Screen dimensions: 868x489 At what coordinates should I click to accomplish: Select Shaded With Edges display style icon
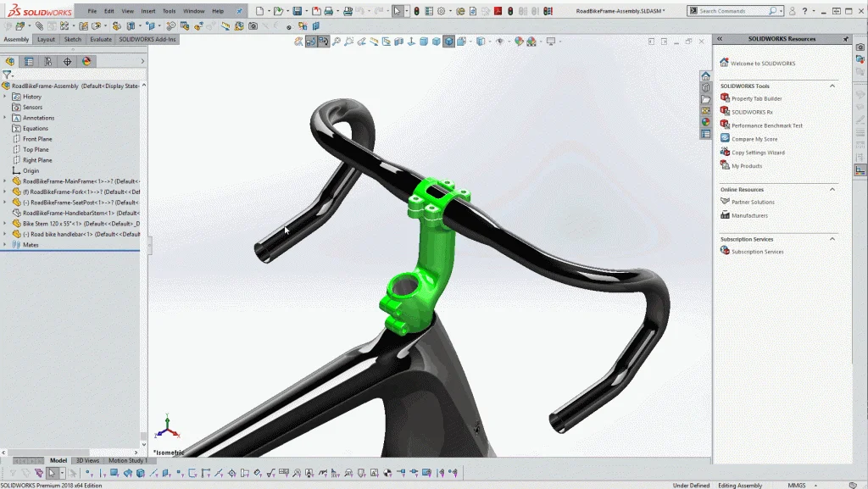tap(449, 41)
